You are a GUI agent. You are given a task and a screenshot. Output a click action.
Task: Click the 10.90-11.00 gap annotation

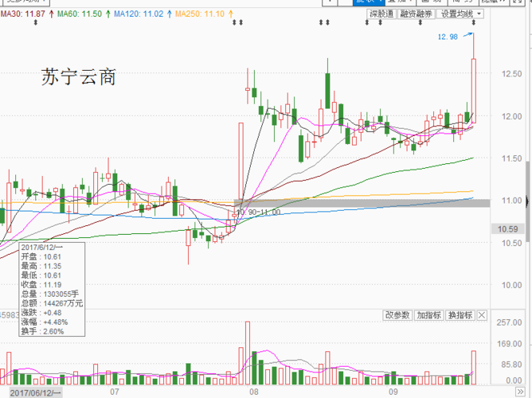(x=258, y=213)
